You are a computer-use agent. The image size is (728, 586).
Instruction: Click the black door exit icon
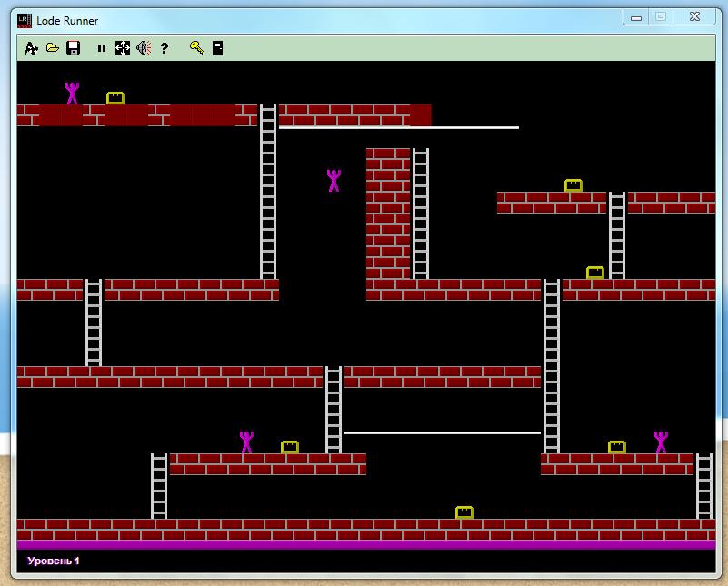pos(218,48)
